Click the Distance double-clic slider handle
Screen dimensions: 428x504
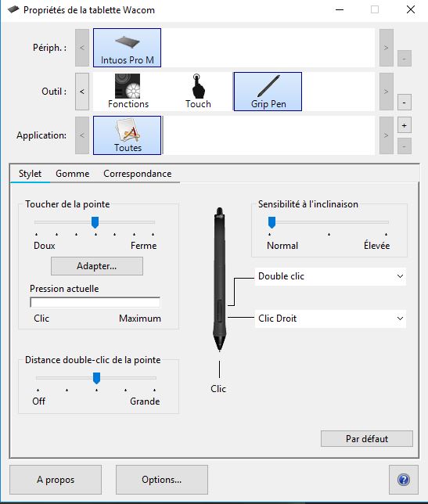tap(96, 378)
